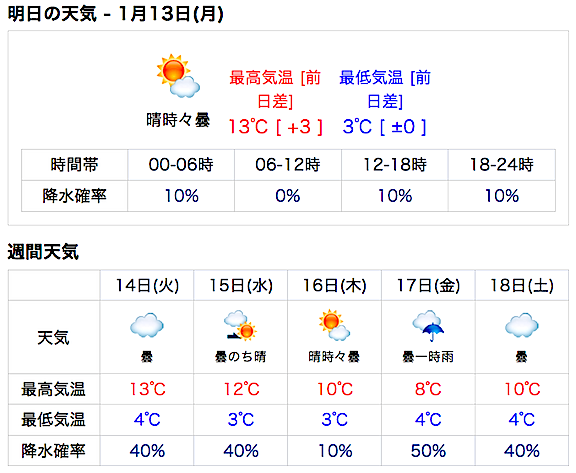Select the 最低気温 [前日差] blue heading
576x473 pixels.
click(x=385, y=90)
